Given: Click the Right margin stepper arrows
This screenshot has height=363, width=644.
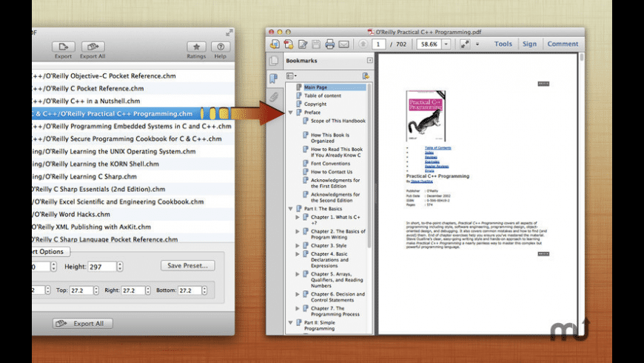Looking at the screenshot, I should pos(148,290).
